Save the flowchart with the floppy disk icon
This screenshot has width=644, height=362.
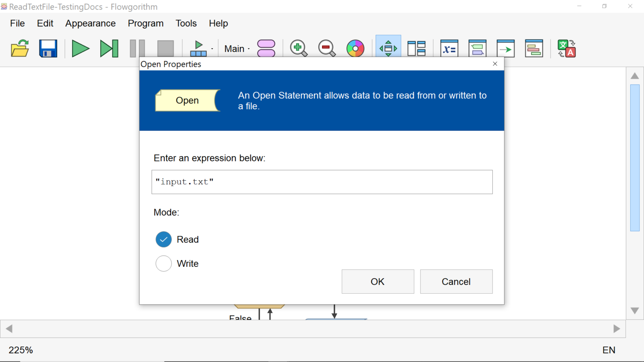click(48, 49)
